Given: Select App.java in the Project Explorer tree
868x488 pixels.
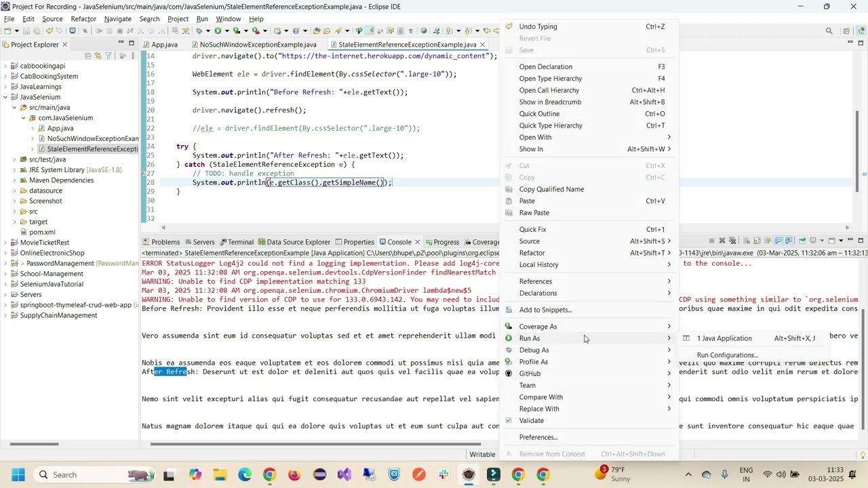Looking at the screenshot, I should click(60, 128).
